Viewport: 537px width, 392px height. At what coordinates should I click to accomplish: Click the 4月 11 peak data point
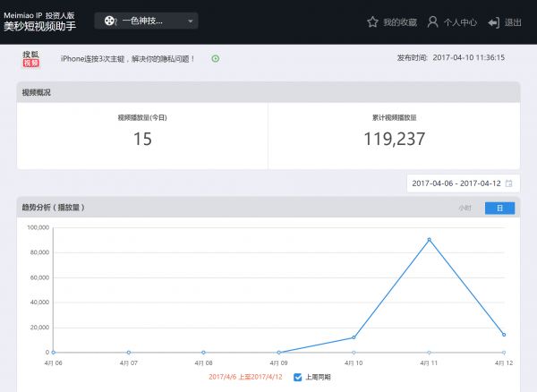(x=430, y=240)
